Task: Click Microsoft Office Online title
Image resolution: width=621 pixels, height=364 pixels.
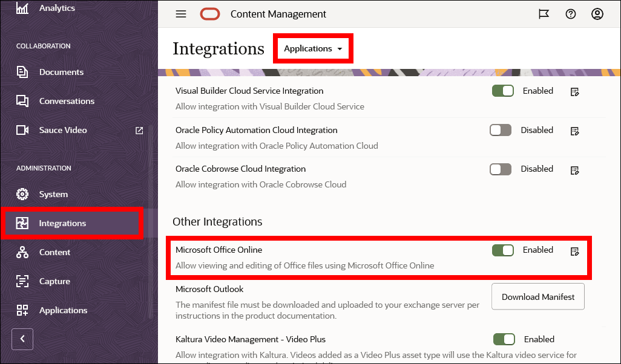Action: click(218, 250)
